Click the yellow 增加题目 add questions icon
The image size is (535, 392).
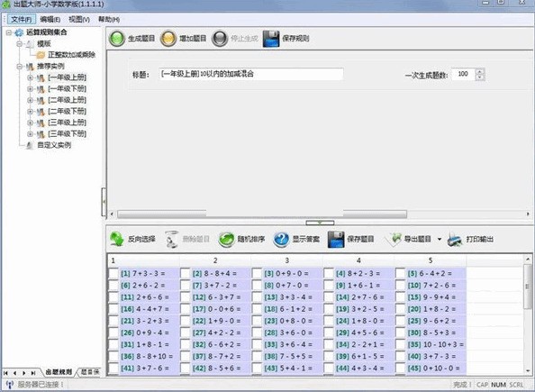point(168,39)
